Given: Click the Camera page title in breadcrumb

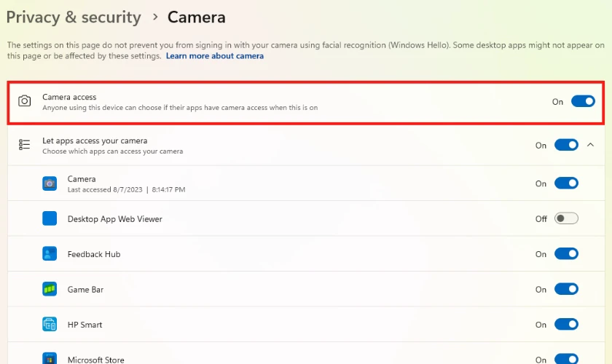Looking at the screenshot, I should [196, 17].
